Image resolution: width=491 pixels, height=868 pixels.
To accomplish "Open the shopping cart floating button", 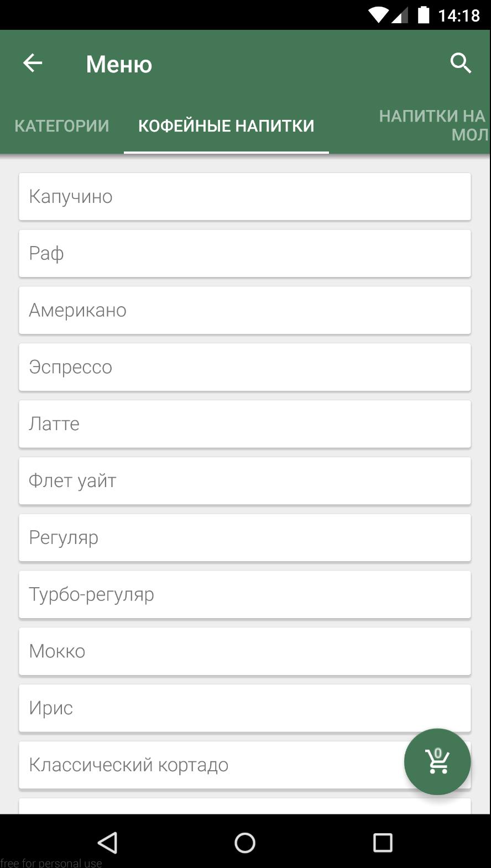I will pos(437,761).
